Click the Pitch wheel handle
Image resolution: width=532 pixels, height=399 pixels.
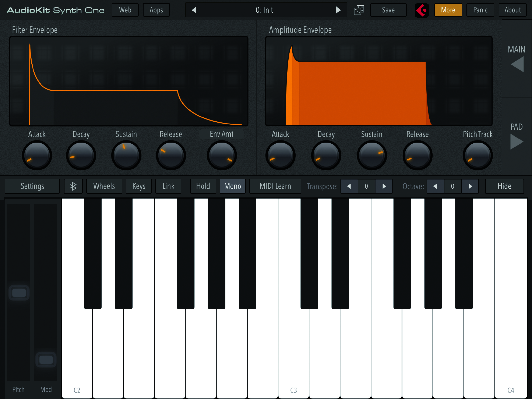19,293
